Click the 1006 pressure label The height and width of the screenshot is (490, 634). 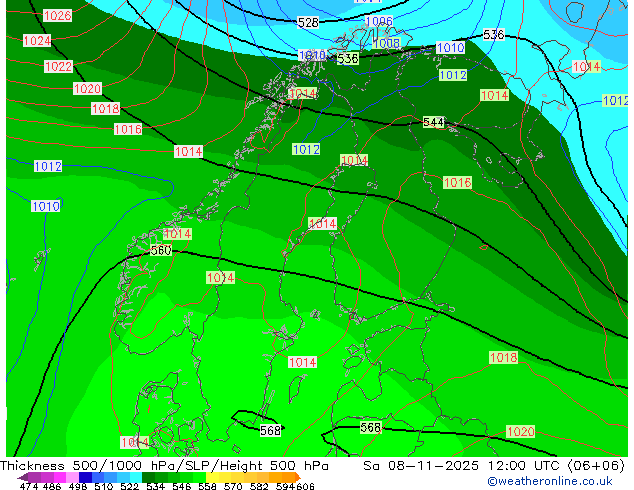(x=379, y=21)
